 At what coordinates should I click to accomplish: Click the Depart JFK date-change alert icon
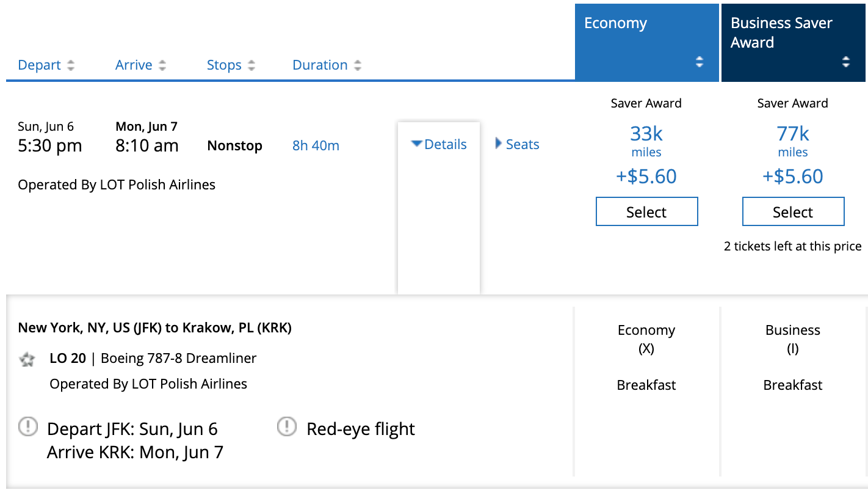28,427
